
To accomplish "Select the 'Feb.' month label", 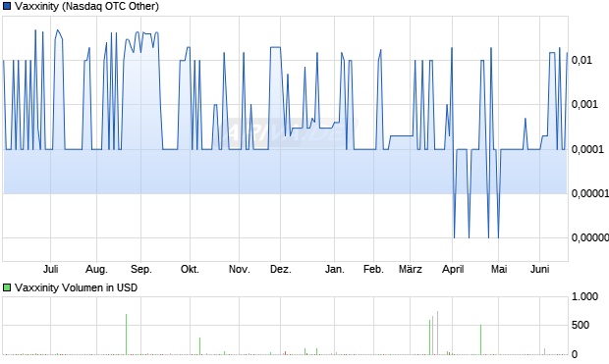I will point(373,269).
